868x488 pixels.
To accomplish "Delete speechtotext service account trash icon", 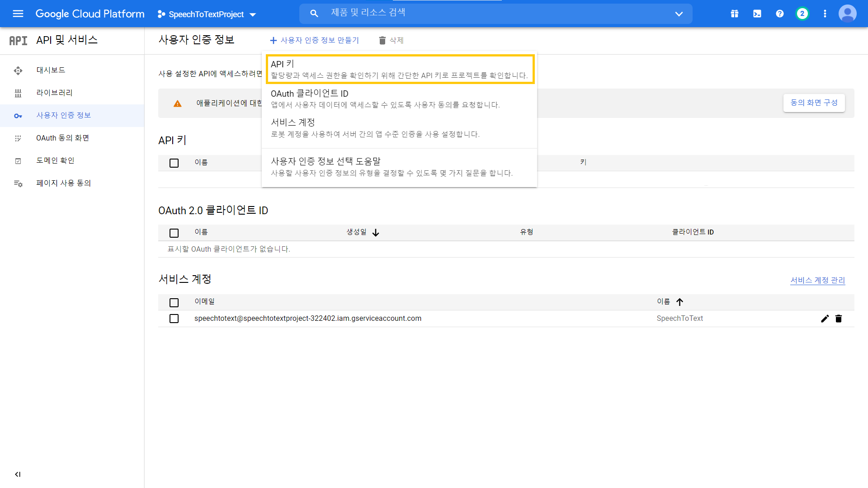I will [839, 319].
